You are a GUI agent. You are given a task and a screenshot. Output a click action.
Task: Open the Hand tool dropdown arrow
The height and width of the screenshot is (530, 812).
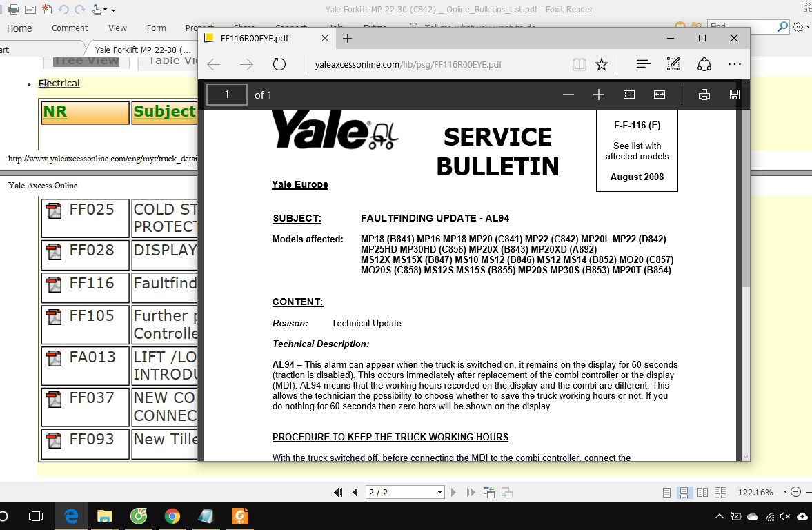click(105, 10)
